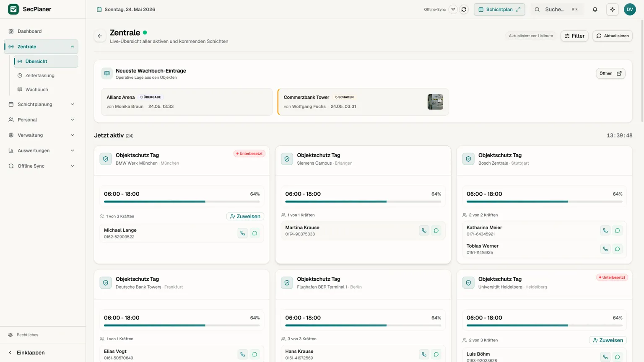Click Zuweisen on BMW Werk München card
The image size is (644, 362).
click(245, 216)
